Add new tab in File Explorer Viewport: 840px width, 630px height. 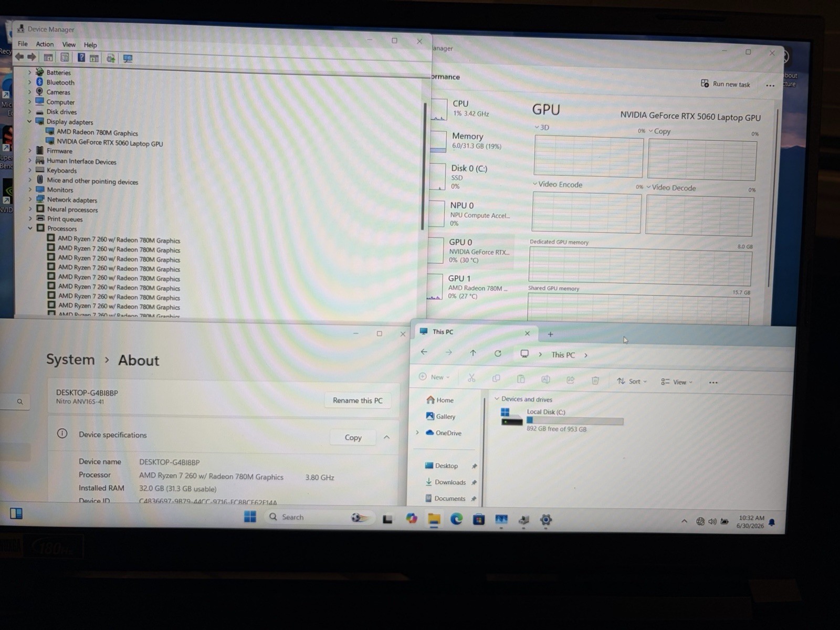click(x=550, y=334)
